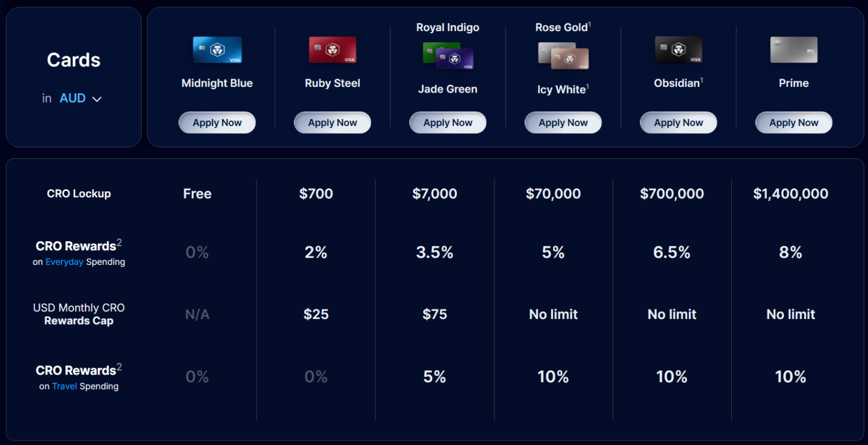
Task: Apply Now for the Icy White card
Action: tap(563, 123)
